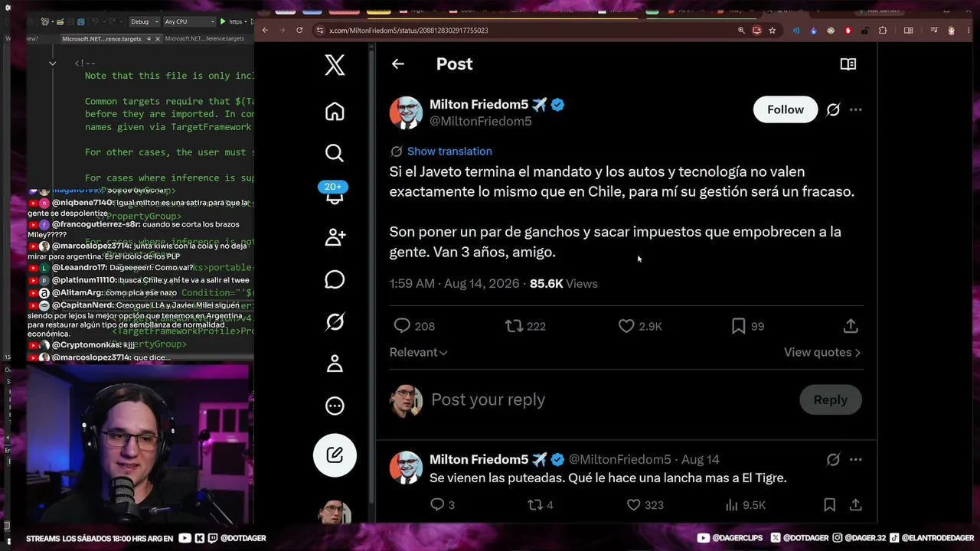Open three-dot menu on the reply post
Image resolution: width=980 pixels, height=551 pixels.
(856, 459)
